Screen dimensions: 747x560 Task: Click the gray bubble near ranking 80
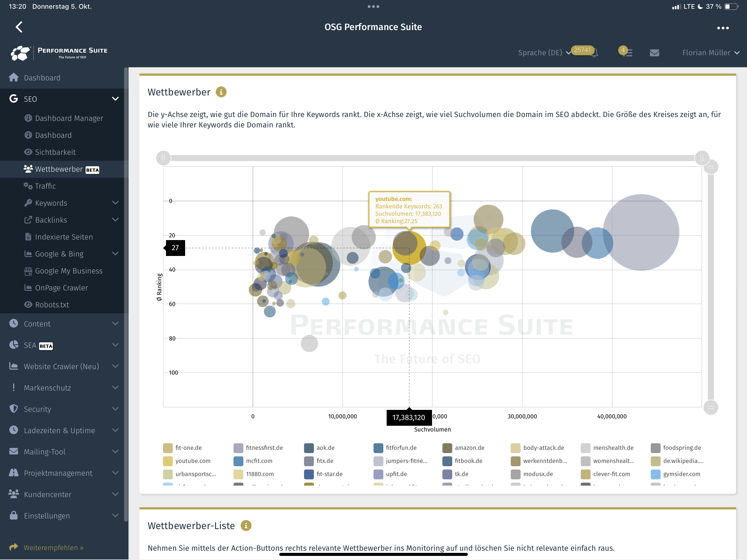pyautogui.click(x=309, y=343)
